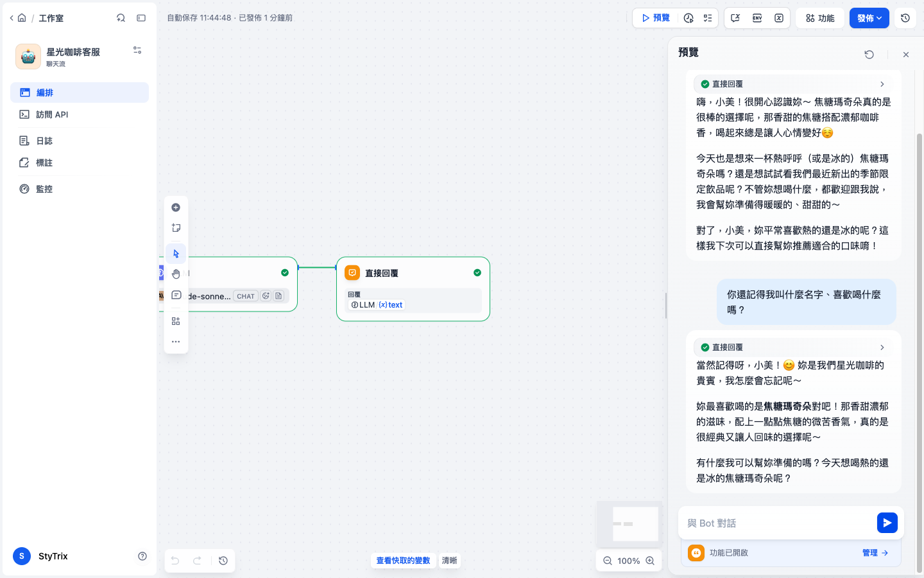Expand the 發佈 publish dropdown
This screenshot has height=578, width=924.
(x=869, y=18)
